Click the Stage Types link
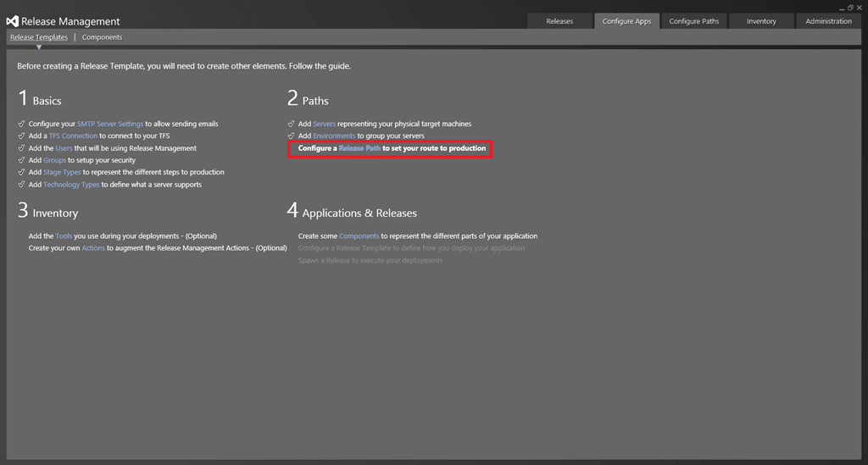 (62, 172)
